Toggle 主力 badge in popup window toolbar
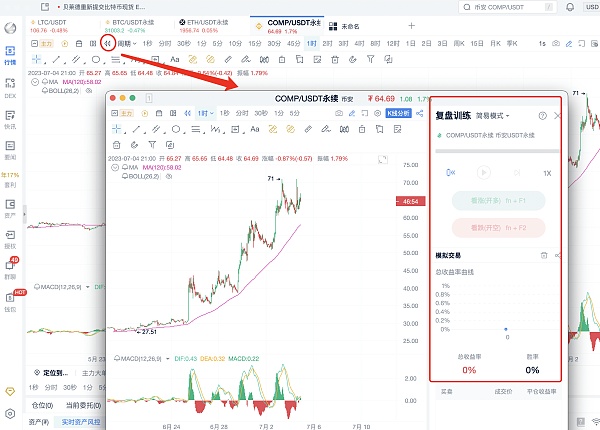Viewport: 600px width, 430px height. [x=127, y=113]
